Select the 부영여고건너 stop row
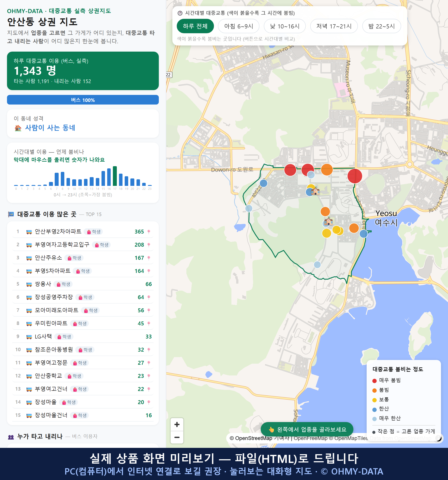Viewport: 448px width, 480px height. pos(83,389)
